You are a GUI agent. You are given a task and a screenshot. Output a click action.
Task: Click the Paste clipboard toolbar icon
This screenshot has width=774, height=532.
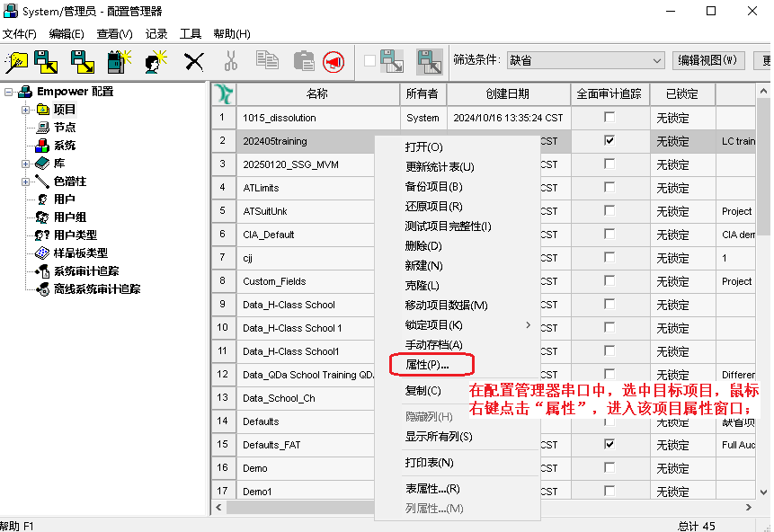pos(304,61)
